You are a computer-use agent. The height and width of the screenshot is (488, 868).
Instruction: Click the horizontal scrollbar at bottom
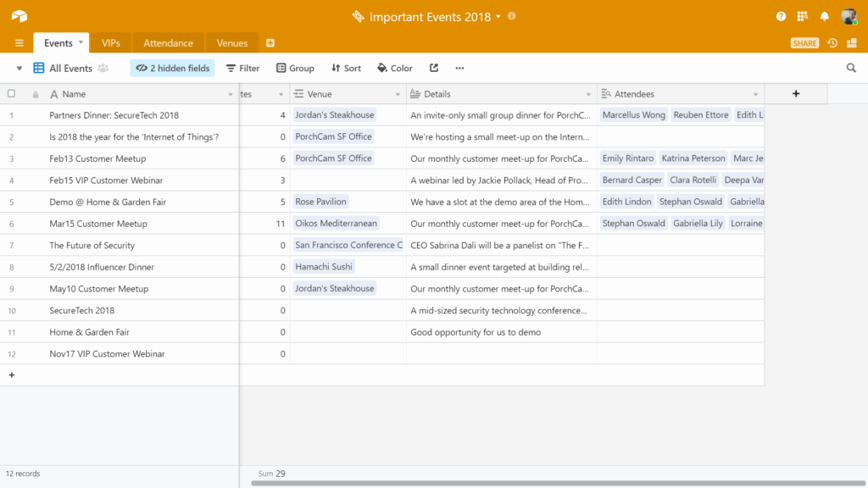tap(556, 483)
